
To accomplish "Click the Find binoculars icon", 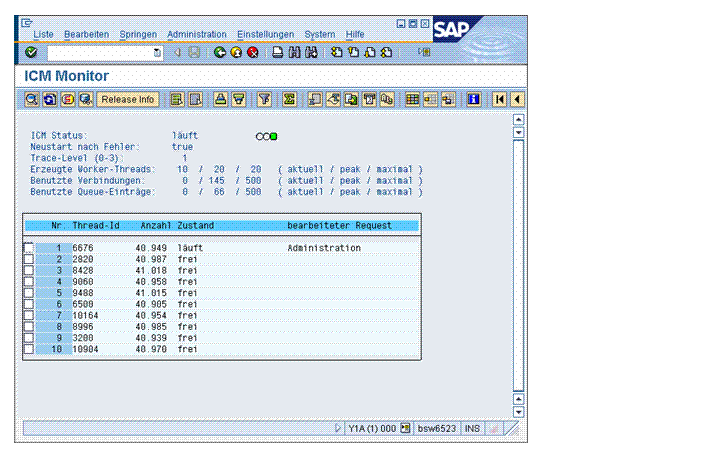I will 294,52.
